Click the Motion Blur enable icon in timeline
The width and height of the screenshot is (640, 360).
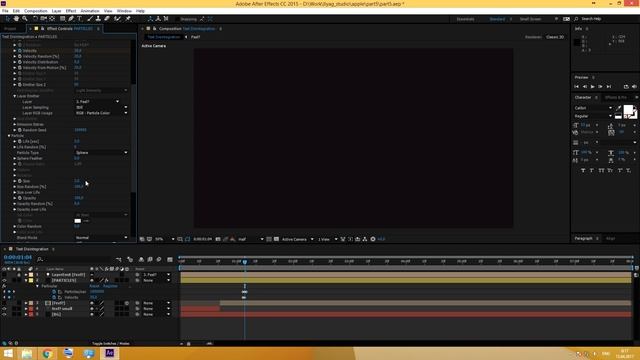coord(159,259)
